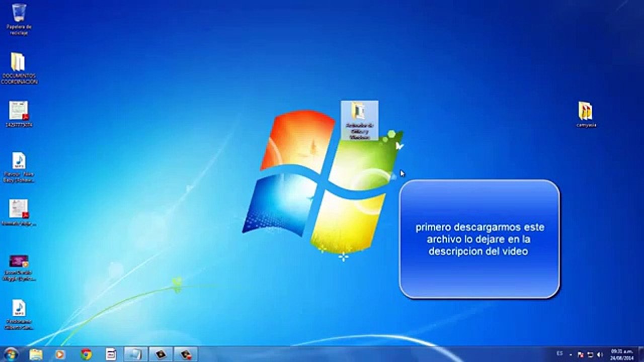The height and width of the screenshot is (362, 644).
Task: Open the network status tray icon
Action: tap(590, 354)
